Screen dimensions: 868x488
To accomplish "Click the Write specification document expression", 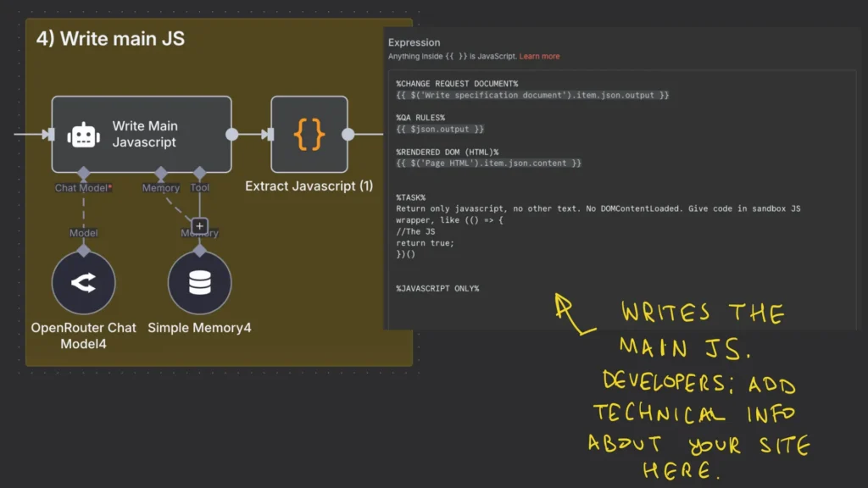I will pyautogui.click(x=532, y=95).
